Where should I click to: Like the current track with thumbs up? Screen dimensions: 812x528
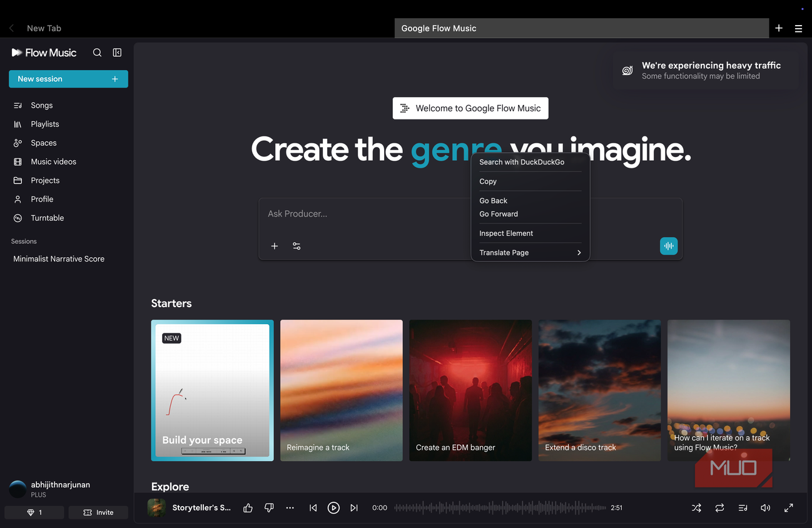(248, 508)
